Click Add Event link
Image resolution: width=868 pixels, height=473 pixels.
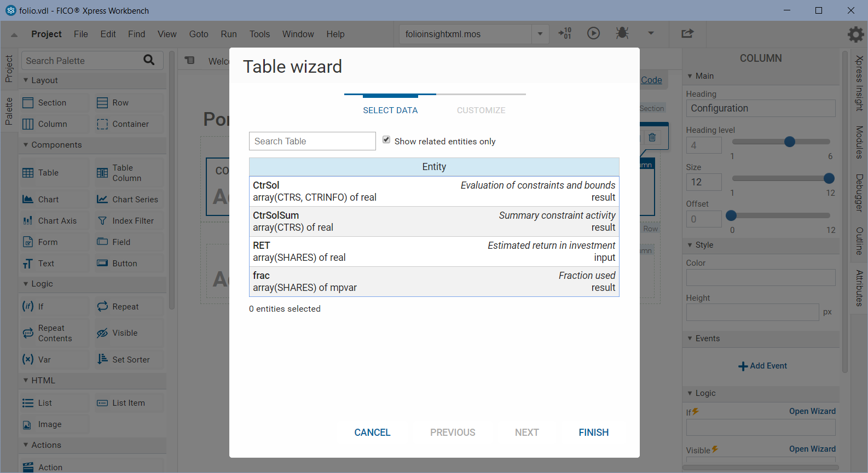coord(762,366)
